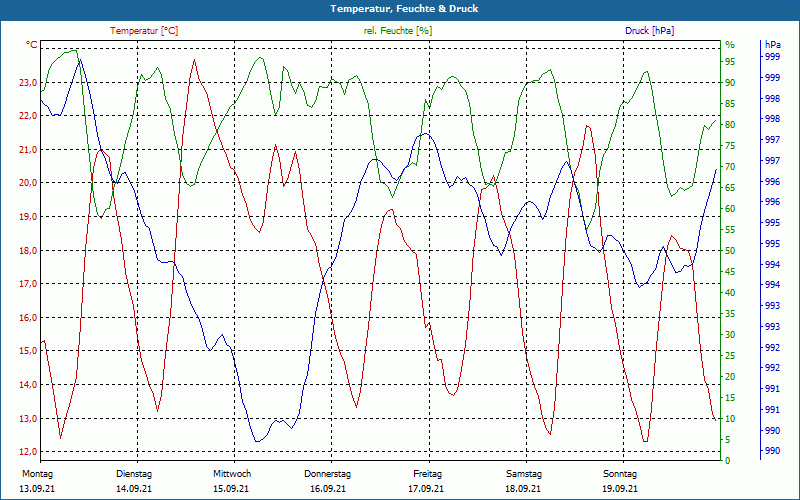Click green humidity axis value '20'
Viewport: 800px width, 500px height.
click(x=730, y=377)
